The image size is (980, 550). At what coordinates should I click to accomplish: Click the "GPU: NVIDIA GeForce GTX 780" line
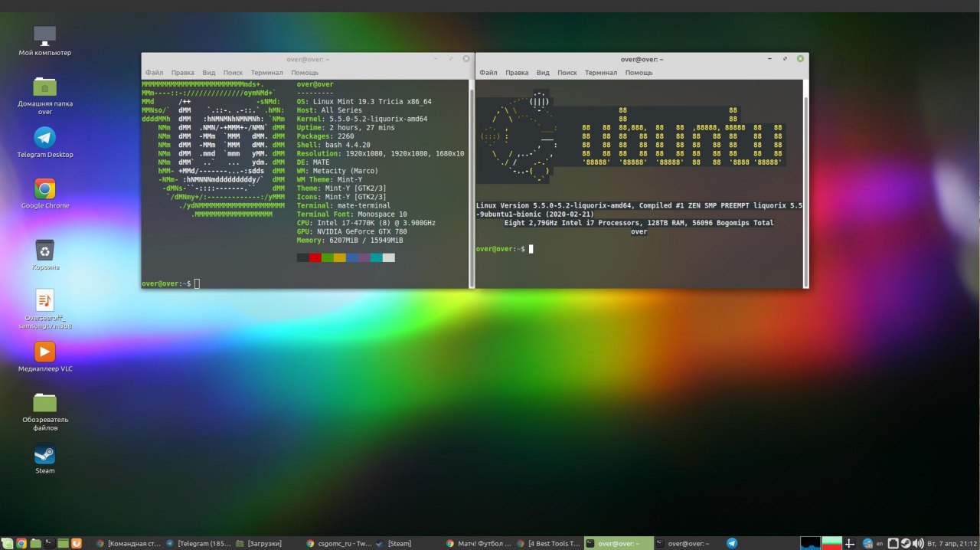pyautogui.click(x=352, y=231)
